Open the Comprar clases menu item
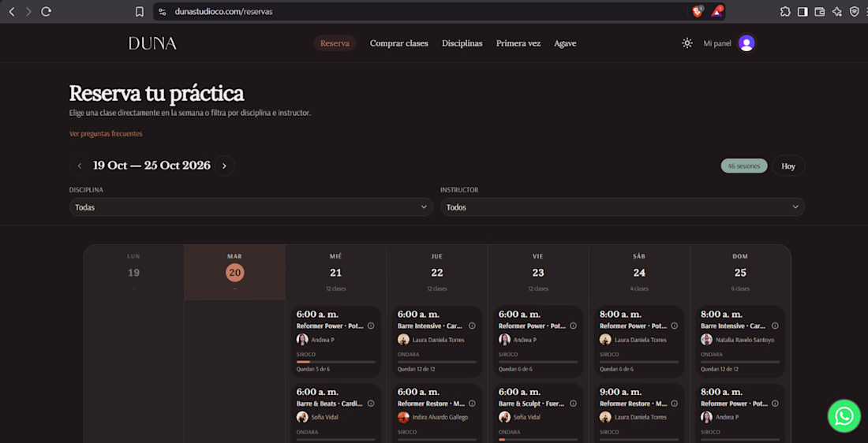Screen dimensions: 868x443 (398, 43)
